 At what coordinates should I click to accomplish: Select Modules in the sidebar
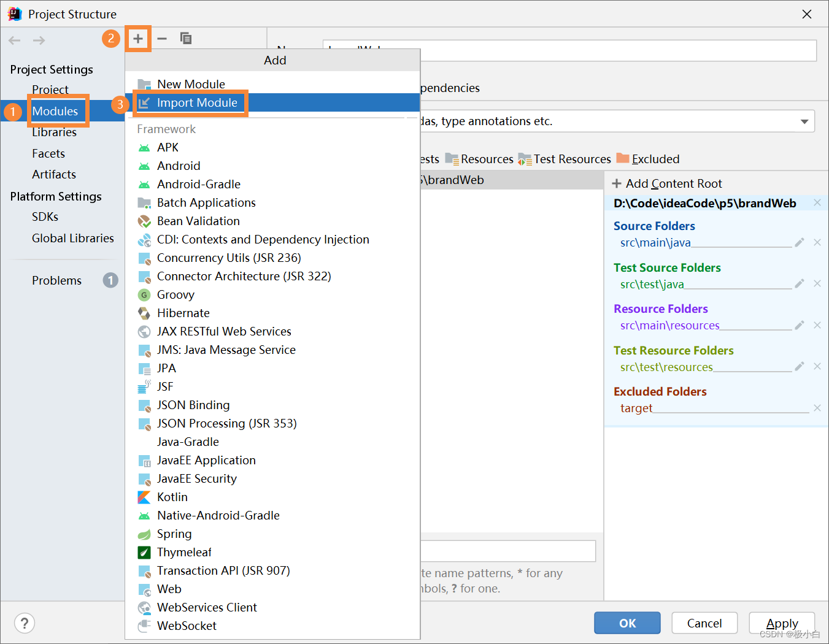pyautogui.click(x=55, y=111)
